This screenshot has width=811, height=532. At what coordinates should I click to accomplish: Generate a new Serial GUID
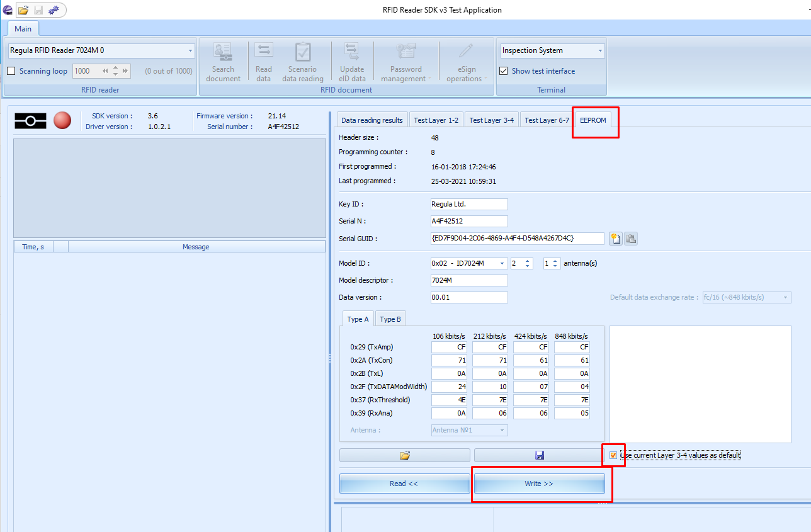pos(616,238)
